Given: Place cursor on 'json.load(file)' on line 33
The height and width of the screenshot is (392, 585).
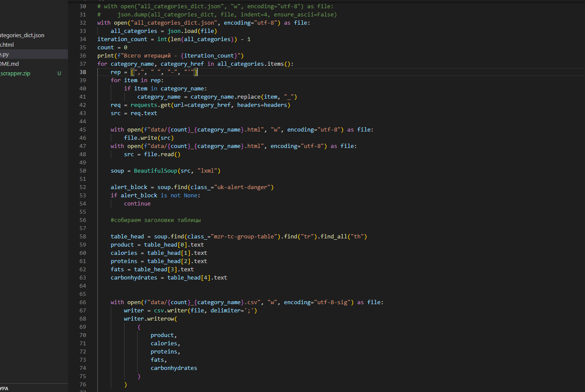Looking at the screenshot, I should tap(192, 31).
